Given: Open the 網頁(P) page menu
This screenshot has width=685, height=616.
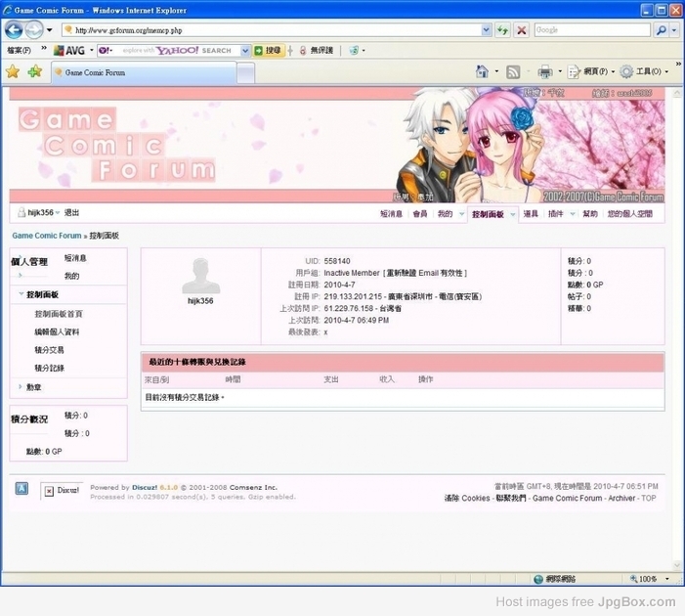Looking at the screenshot, I should point(591,71).
